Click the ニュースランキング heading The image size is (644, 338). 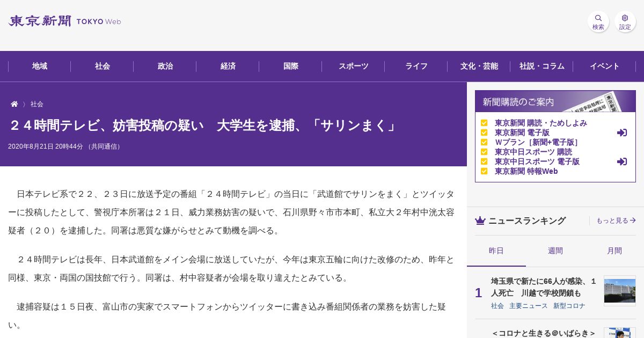527,221
